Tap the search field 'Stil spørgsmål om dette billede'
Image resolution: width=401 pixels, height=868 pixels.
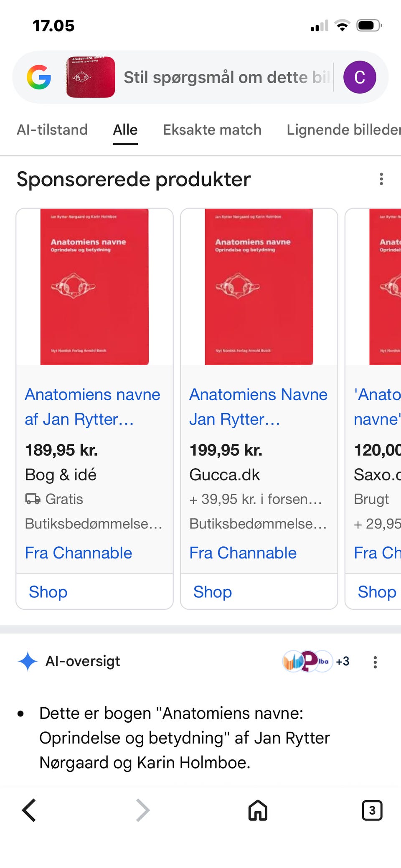tap(227, 77)
